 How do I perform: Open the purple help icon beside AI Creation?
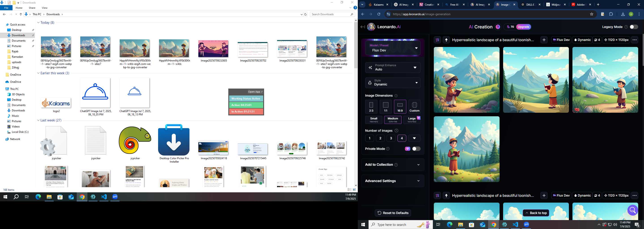(498, 27)
